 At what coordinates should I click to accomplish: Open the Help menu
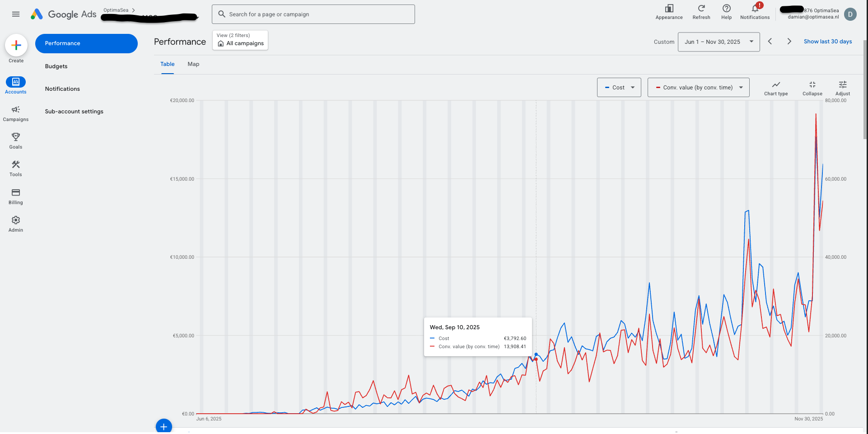click(726, 12)
